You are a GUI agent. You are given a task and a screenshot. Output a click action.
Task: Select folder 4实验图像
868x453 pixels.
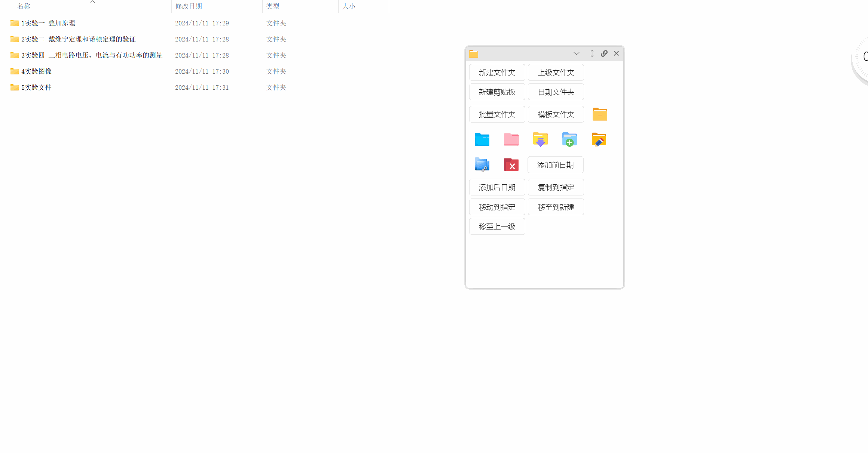click(36, 71)
